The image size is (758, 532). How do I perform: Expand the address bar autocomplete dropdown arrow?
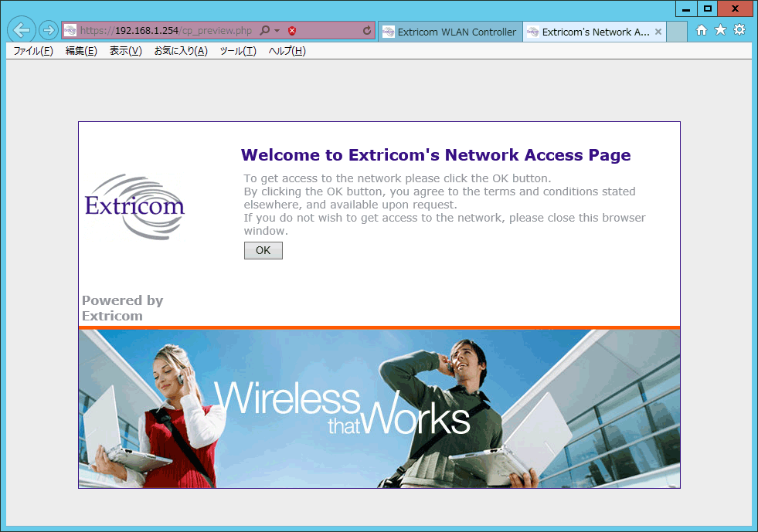pos(277,30)
